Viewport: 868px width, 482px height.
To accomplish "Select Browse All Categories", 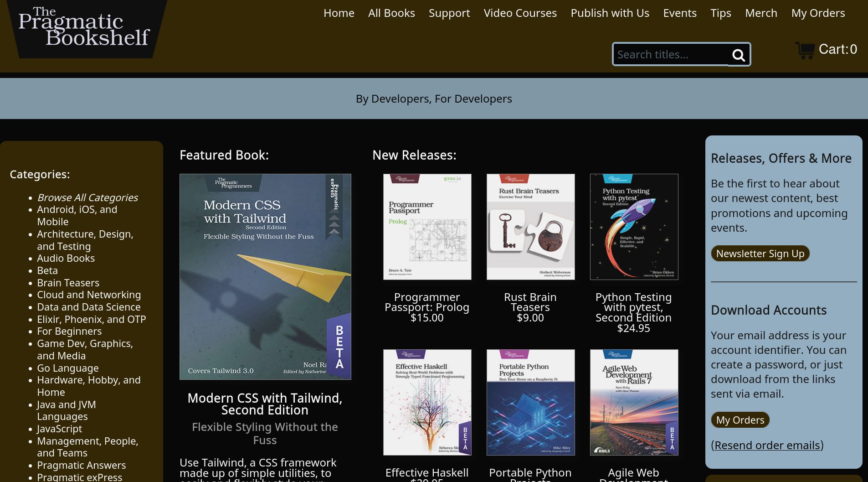I will point(87,197).
